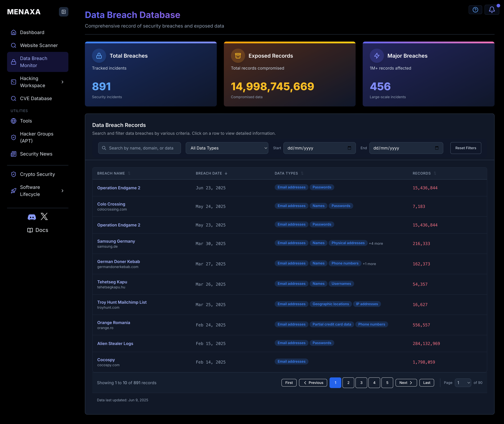This screenshot has height=424, width=504.
Task: Click the CVE Database search icon
Action: (14, 98)
